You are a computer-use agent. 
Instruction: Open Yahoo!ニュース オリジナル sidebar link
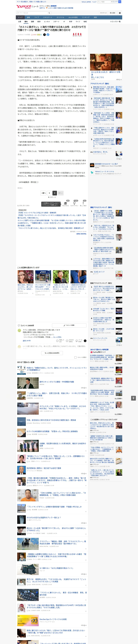pyautogui.click(x=104, y=172)
